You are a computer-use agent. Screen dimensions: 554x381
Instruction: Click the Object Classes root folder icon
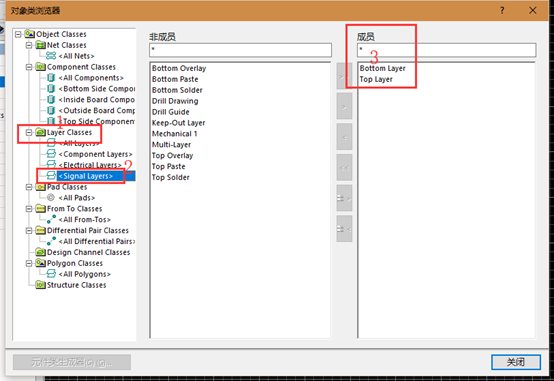pos(30,34)
